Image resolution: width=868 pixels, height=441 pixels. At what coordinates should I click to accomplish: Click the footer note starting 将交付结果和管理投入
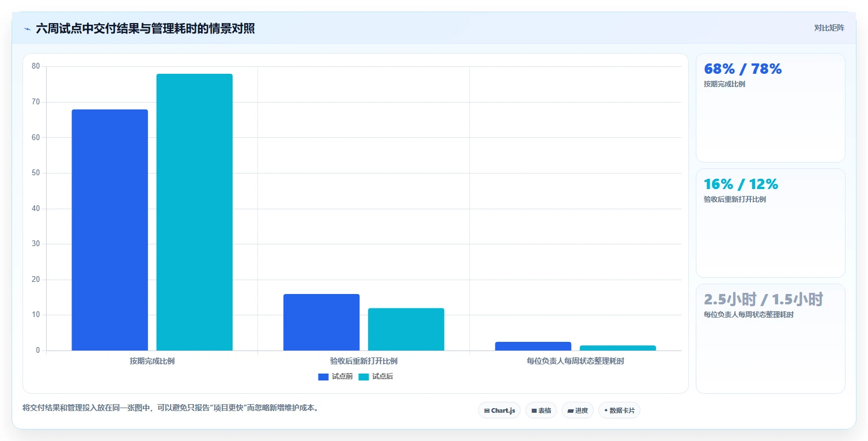click(170, 408)
